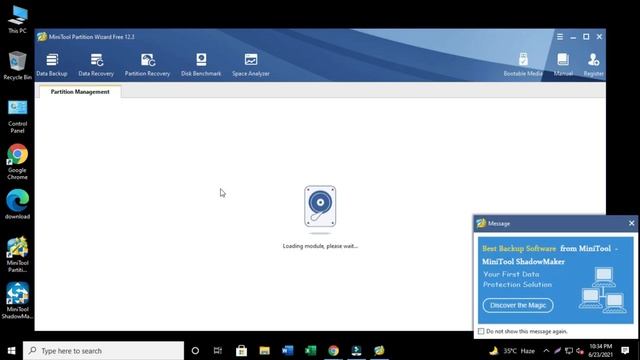
Task: Switch to MiniTool Partition Wizard taskbar icon
Action: click(379, 351)
